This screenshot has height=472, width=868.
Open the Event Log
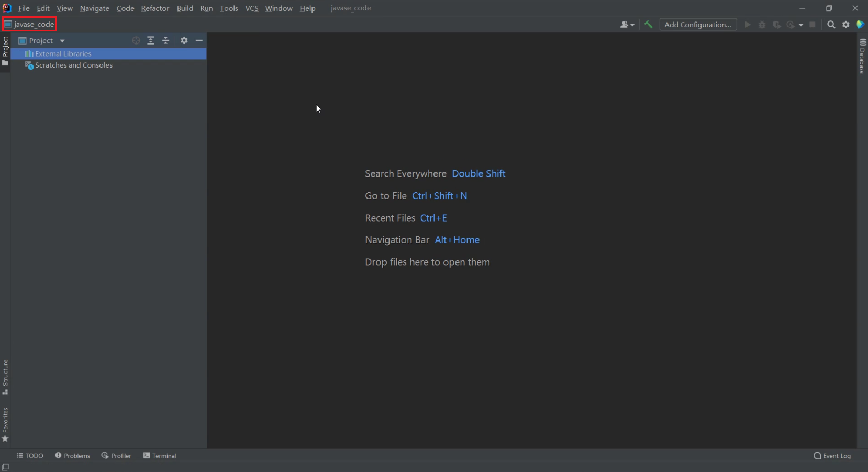[832, 456]
